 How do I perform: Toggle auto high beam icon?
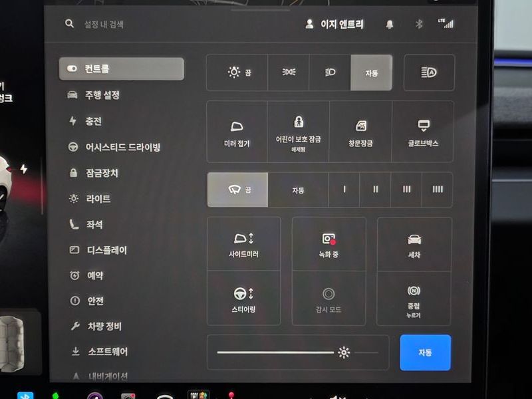pyautogui.click(x=429, y=72)
